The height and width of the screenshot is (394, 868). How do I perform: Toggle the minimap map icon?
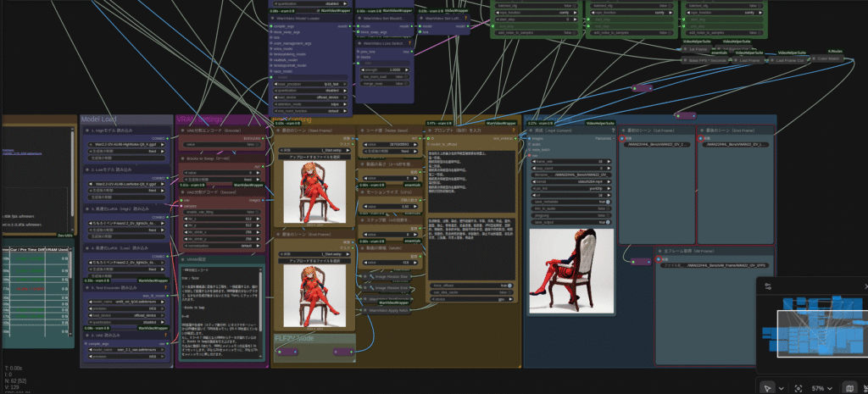point(850,387)
